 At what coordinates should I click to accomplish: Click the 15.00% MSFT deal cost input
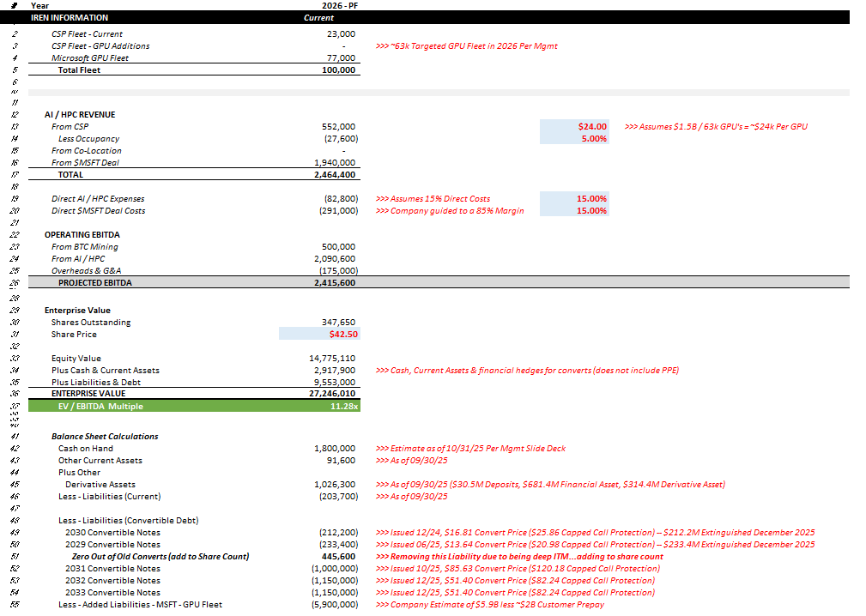coord(574,210)
